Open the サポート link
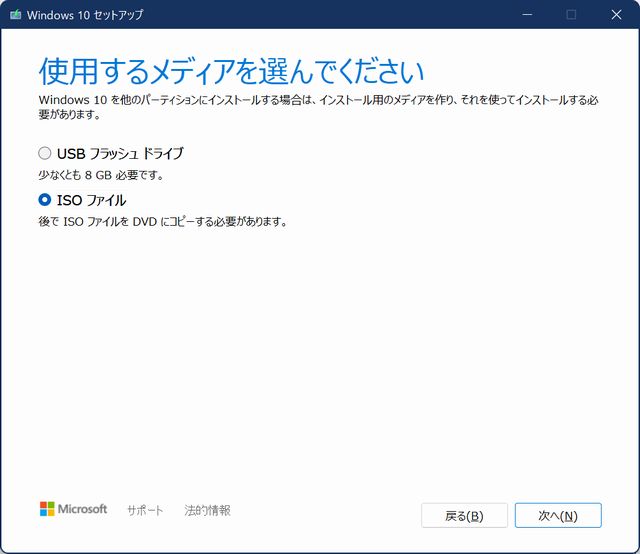 point(145,510)
